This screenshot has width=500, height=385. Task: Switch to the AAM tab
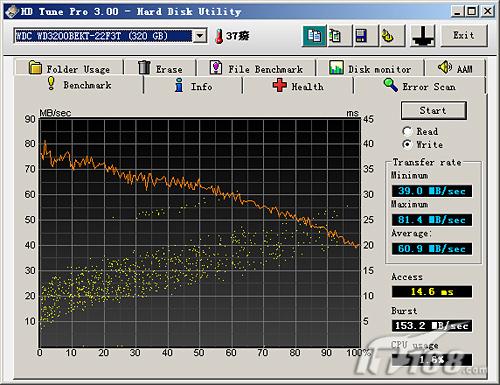point(455,68)
